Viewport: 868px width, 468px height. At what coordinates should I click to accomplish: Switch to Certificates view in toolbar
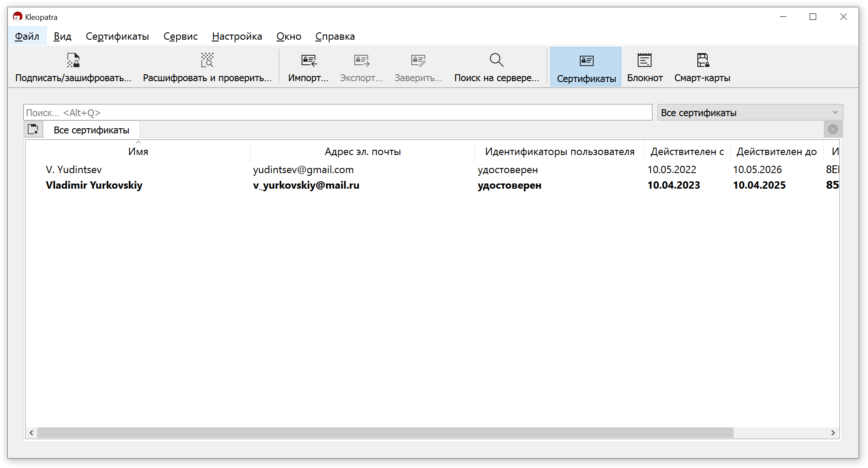pos(586,67)
